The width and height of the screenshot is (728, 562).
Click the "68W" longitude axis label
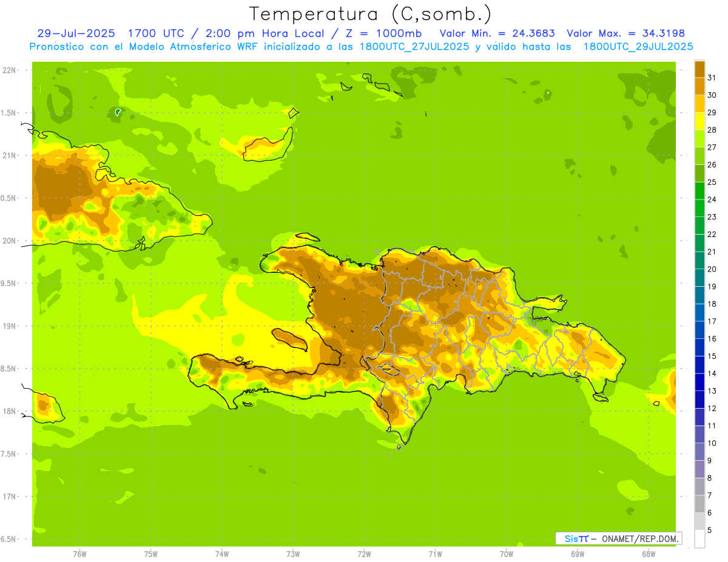click(649, 554)
